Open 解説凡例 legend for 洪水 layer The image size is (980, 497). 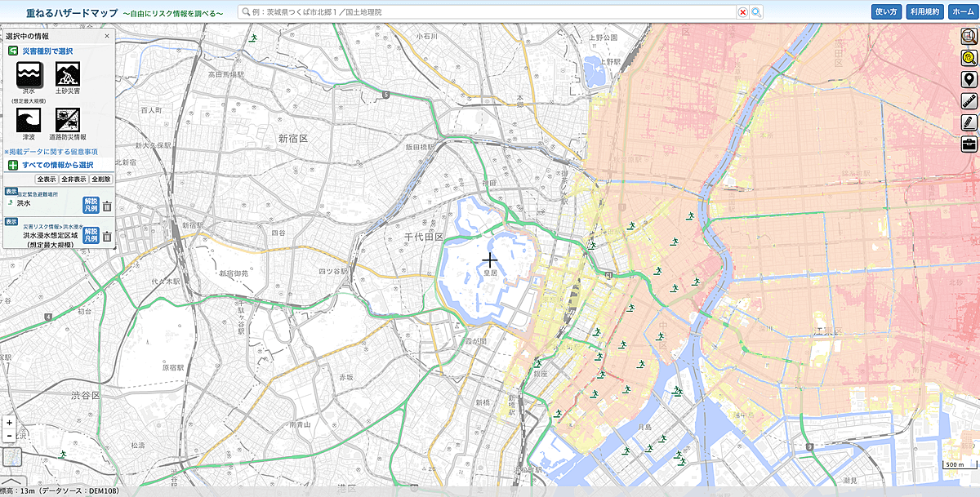point(91,205)
